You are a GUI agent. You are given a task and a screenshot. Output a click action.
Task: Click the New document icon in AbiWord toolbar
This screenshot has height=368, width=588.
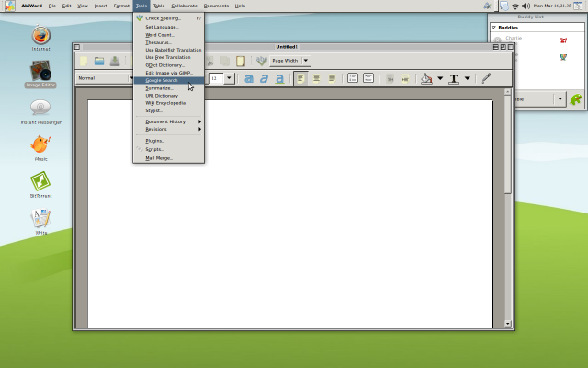tap(84, 61)
